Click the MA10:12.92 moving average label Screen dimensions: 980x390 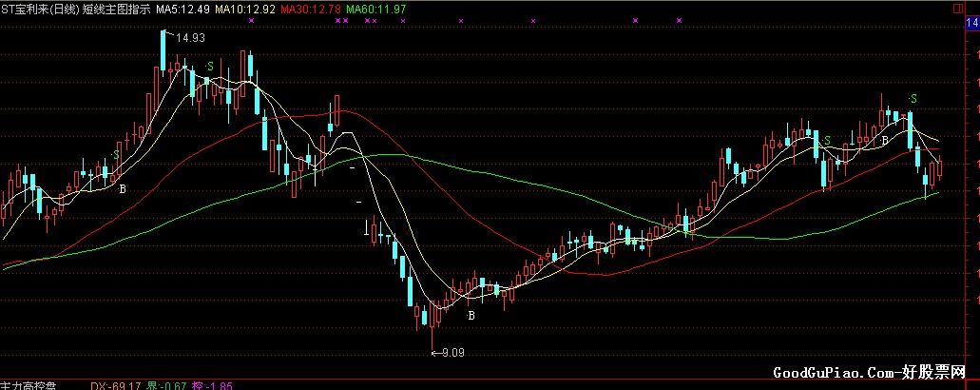tap(244, 10)
